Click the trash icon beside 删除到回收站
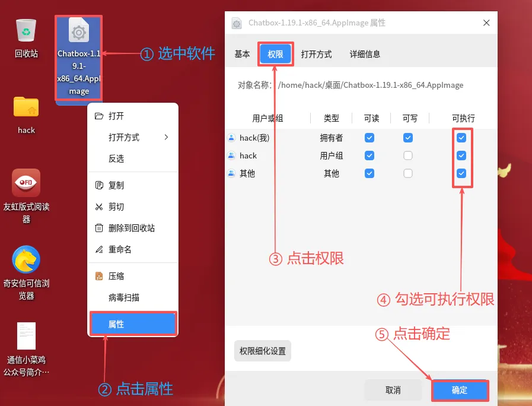The width and height of the screenshot is (532, 406). click(x=99, y=228)
